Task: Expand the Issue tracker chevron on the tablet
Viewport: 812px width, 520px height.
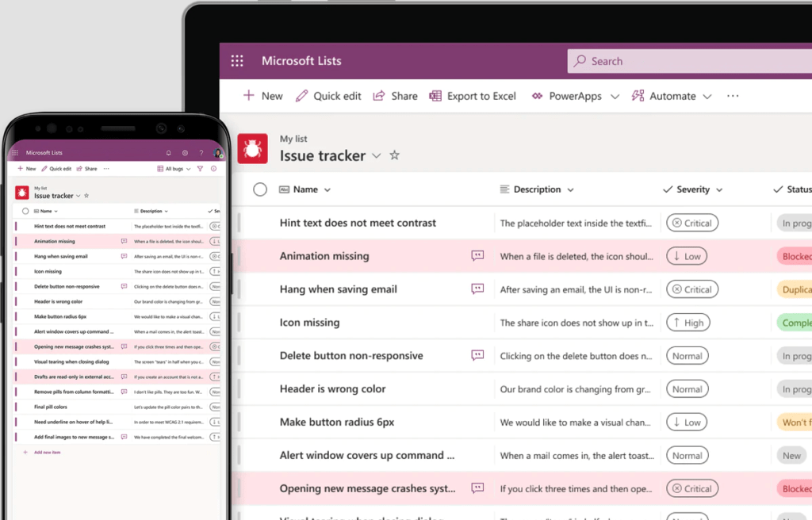Action: pyautogui.click(x=377, y=155)
